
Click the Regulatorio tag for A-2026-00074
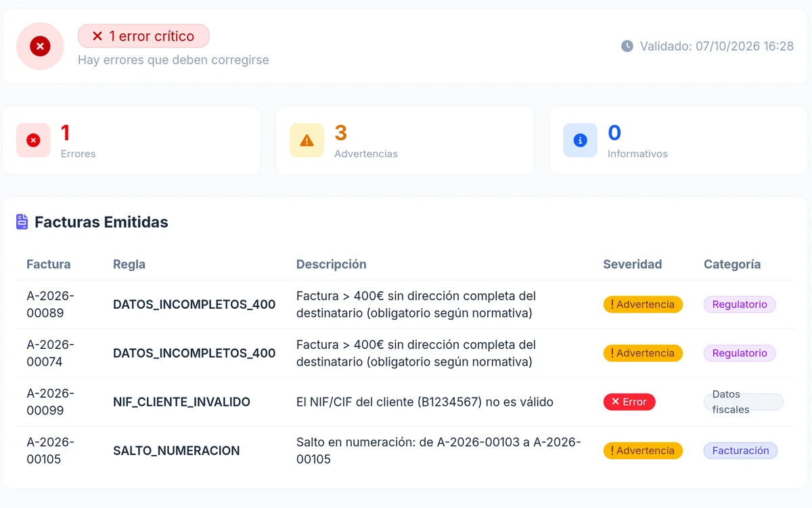(740, 354)
